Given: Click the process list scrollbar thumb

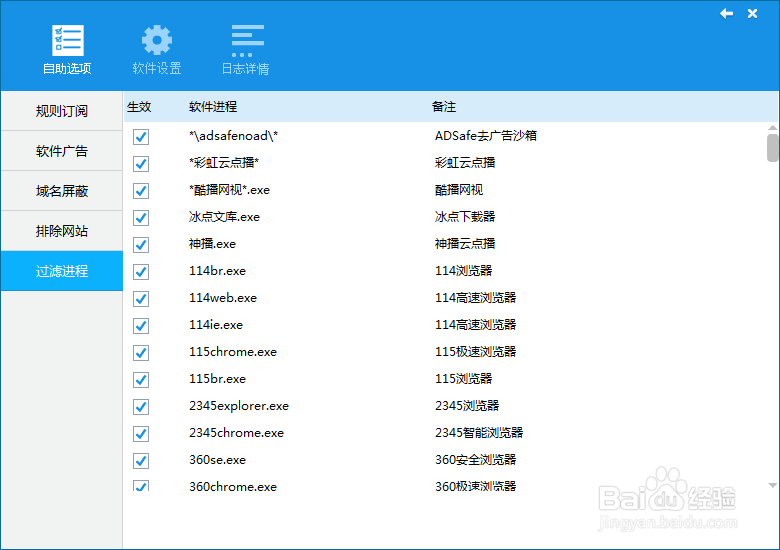Looking at the screenshot, I should tap(773, 148).
